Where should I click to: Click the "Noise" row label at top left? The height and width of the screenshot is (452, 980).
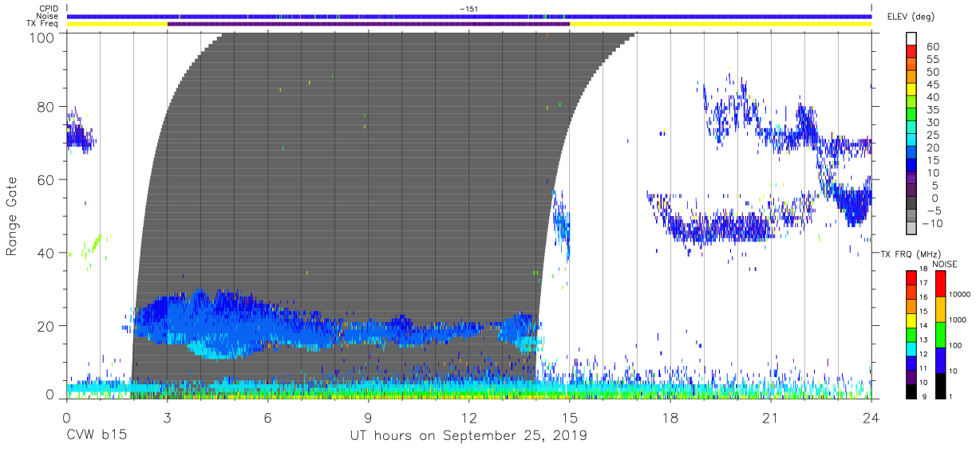click(x=48, y=16)
